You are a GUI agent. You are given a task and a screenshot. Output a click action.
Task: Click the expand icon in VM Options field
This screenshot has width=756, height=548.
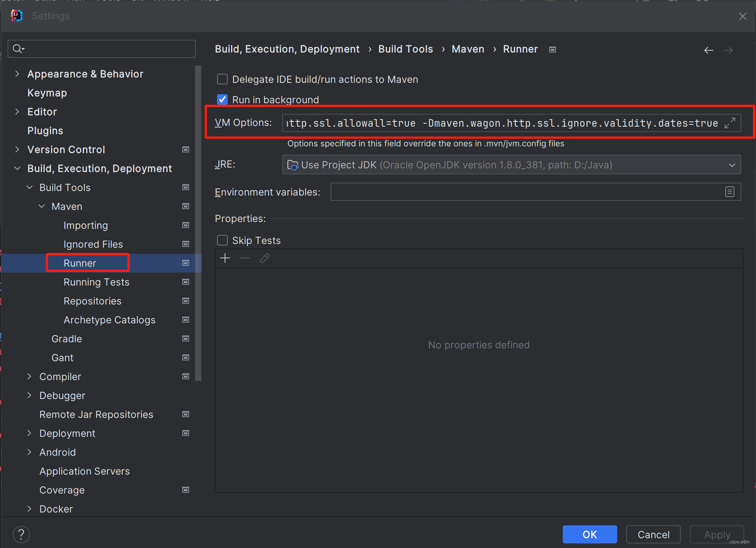click(730, 123)
